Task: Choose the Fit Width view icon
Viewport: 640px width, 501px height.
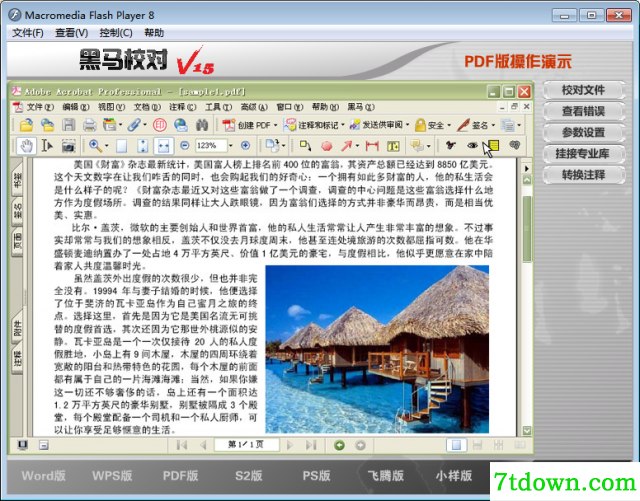Action: (x=163, y=146)
